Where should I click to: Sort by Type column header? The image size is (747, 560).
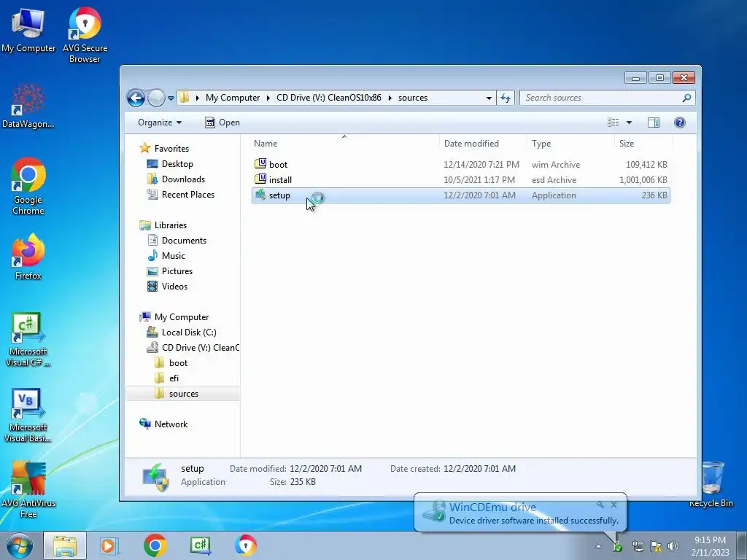coord(541,144)
